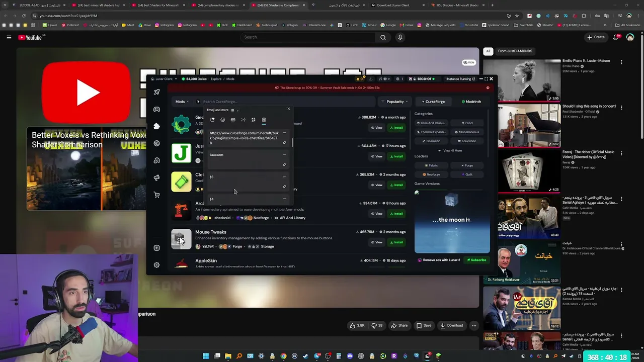Open the Lunar store cart icon

click(156, 195)
